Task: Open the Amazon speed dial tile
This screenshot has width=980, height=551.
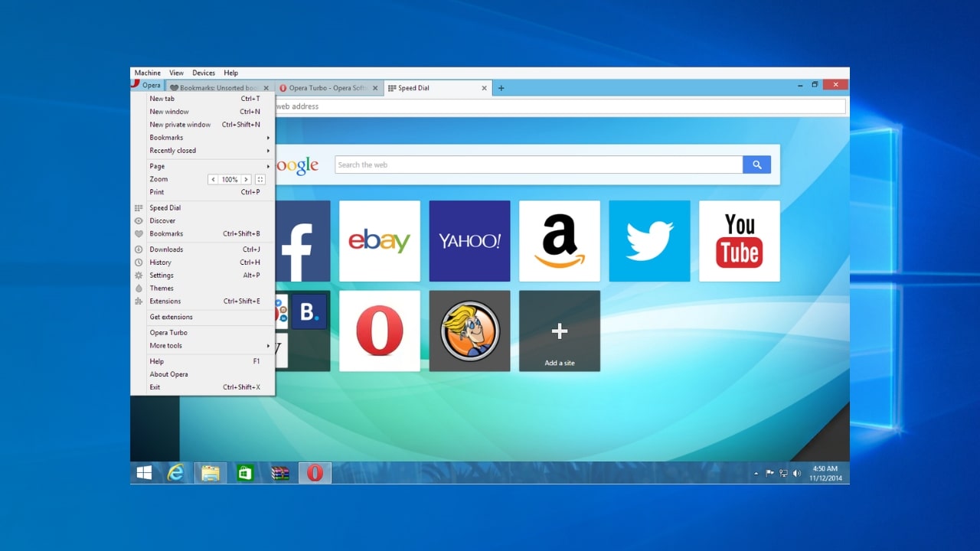Action: 560,241
